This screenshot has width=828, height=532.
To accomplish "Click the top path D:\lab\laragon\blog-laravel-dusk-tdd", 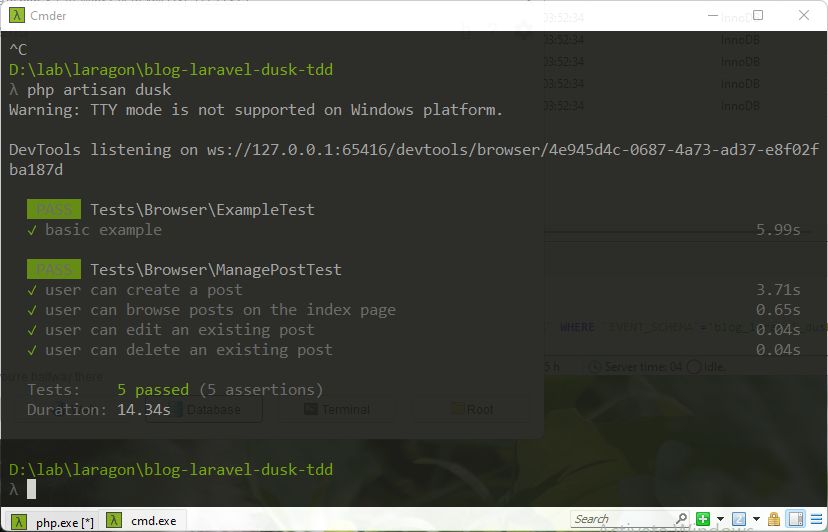I will coord(171,70).
